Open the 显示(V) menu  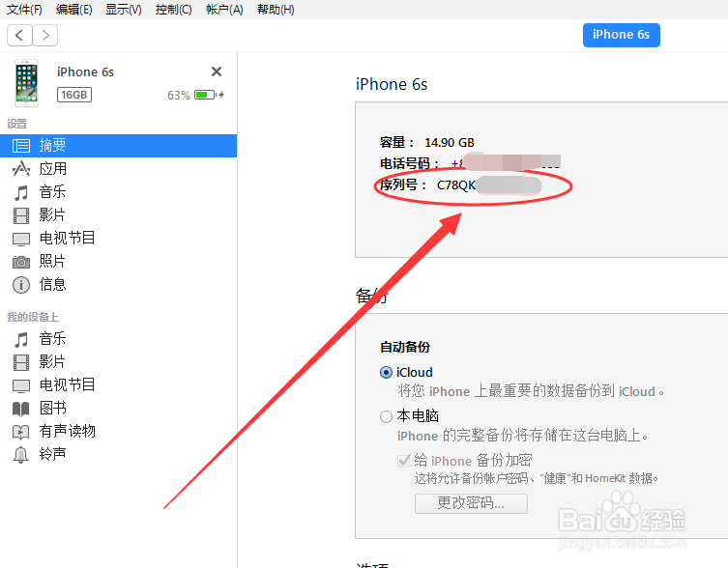124,10
